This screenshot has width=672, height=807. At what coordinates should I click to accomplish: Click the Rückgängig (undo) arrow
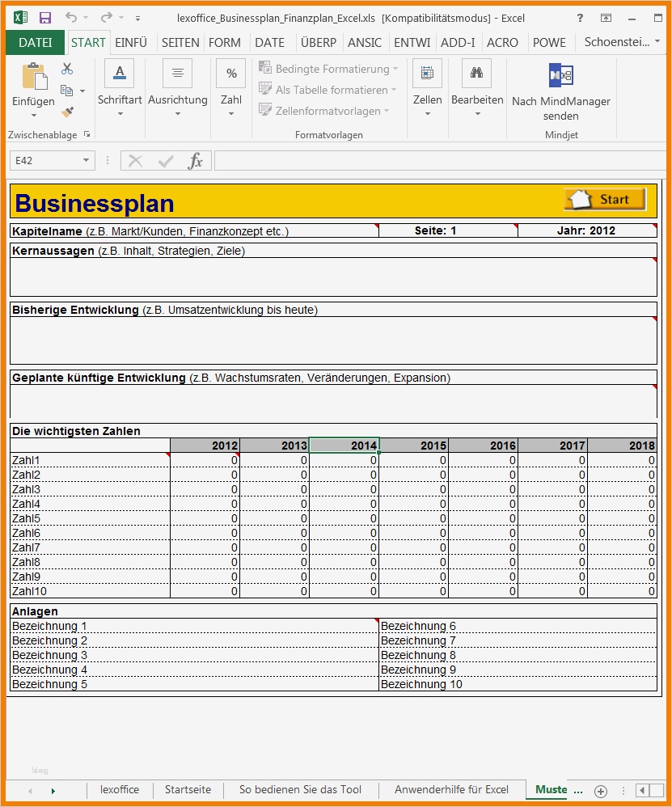[x=73, y=18]
